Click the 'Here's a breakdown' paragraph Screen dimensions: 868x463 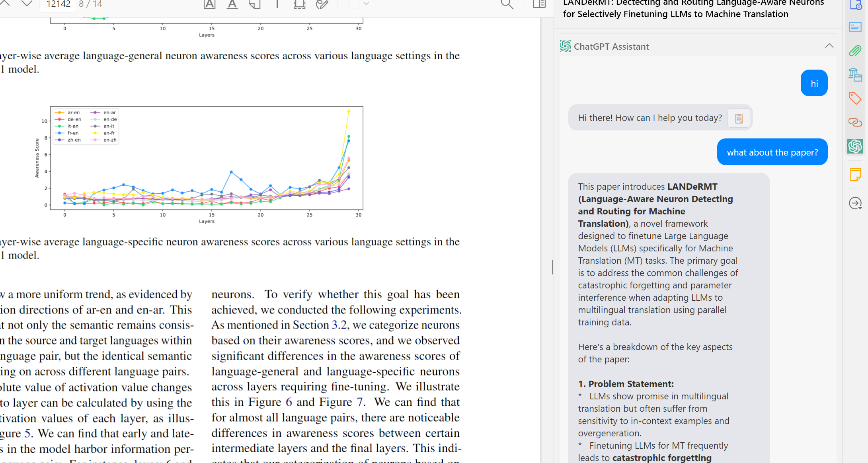tap(655, 353)
